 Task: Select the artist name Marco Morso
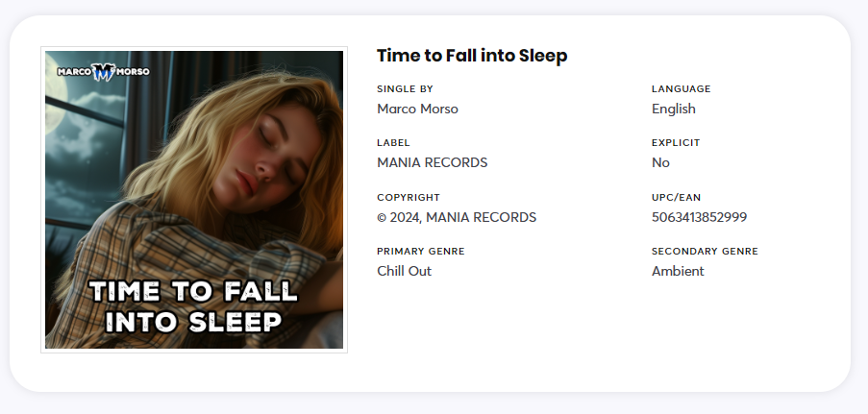(x=417, y=109)
